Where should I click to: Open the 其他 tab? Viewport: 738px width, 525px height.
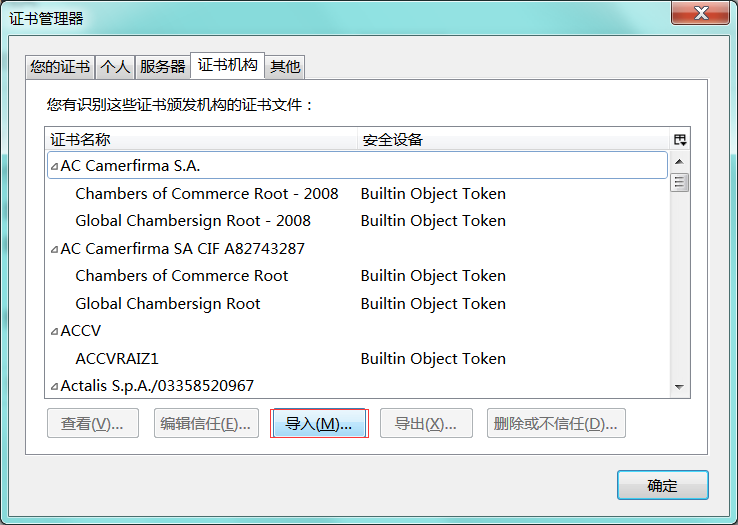tap(285, 66)
